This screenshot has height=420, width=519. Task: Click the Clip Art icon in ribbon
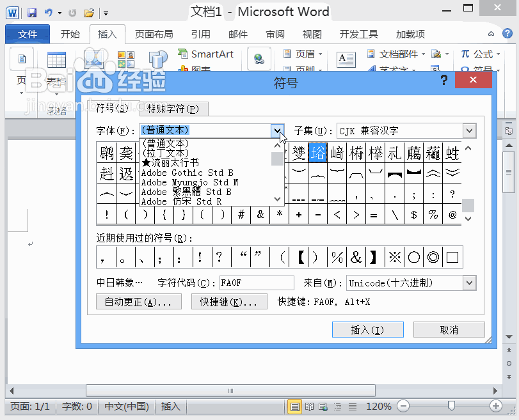[x=126, y=59]
